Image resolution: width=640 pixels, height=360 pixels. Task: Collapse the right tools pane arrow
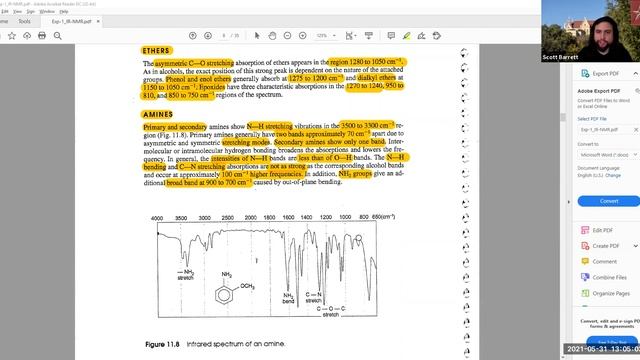pos(568,202)
